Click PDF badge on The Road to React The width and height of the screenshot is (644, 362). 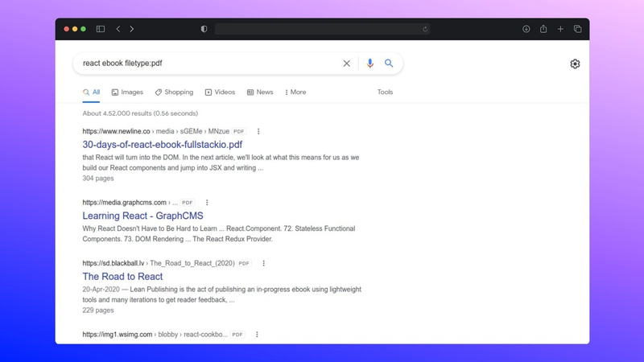244,263
